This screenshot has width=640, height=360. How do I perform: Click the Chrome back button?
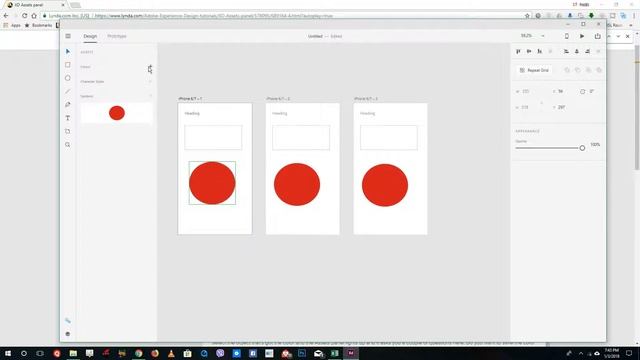[6, 16]
